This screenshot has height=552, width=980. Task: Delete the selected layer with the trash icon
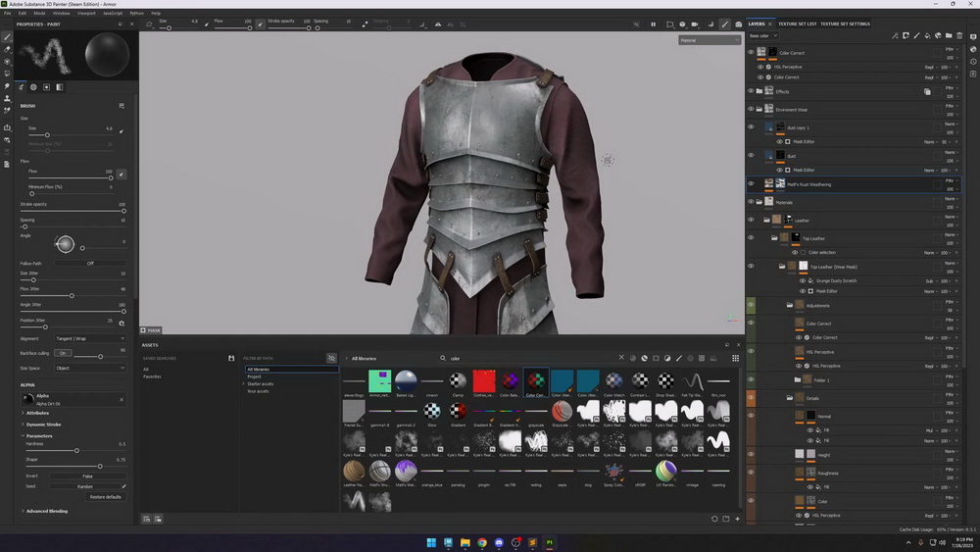(x=959, y=35)
